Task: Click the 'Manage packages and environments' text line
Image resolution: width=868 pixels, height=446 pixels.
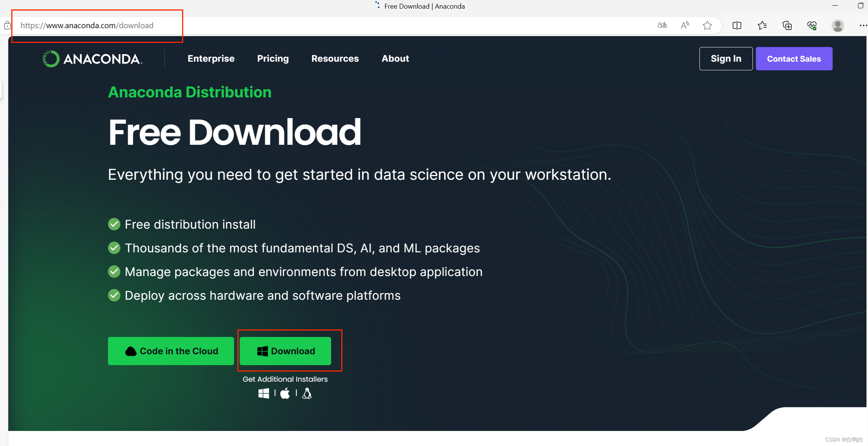Action: point(304,272)
